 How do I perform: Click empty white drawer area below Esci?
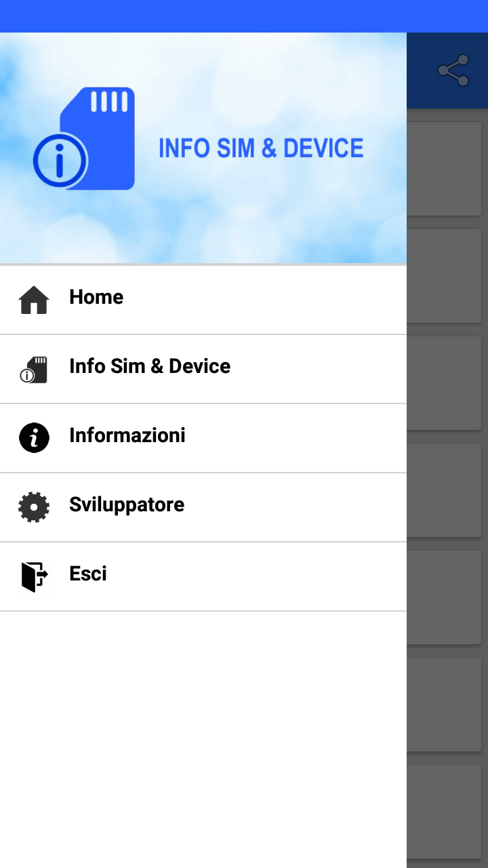203,732
